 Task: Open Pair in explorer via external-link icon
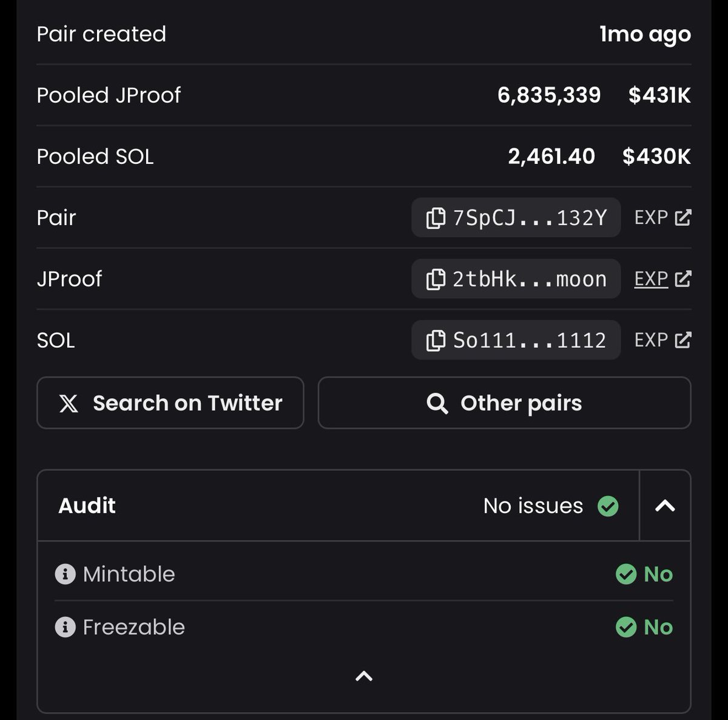pos(683,217)
